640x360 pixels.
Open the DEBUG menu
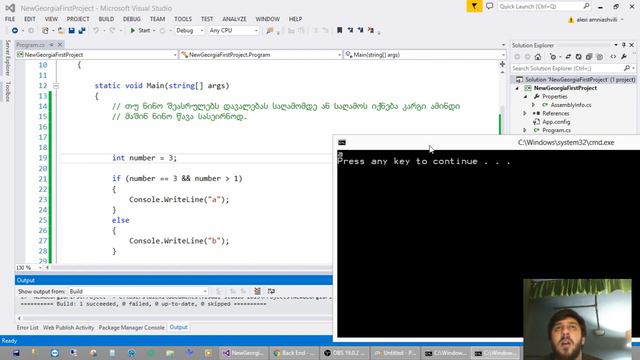coord(131,19)
